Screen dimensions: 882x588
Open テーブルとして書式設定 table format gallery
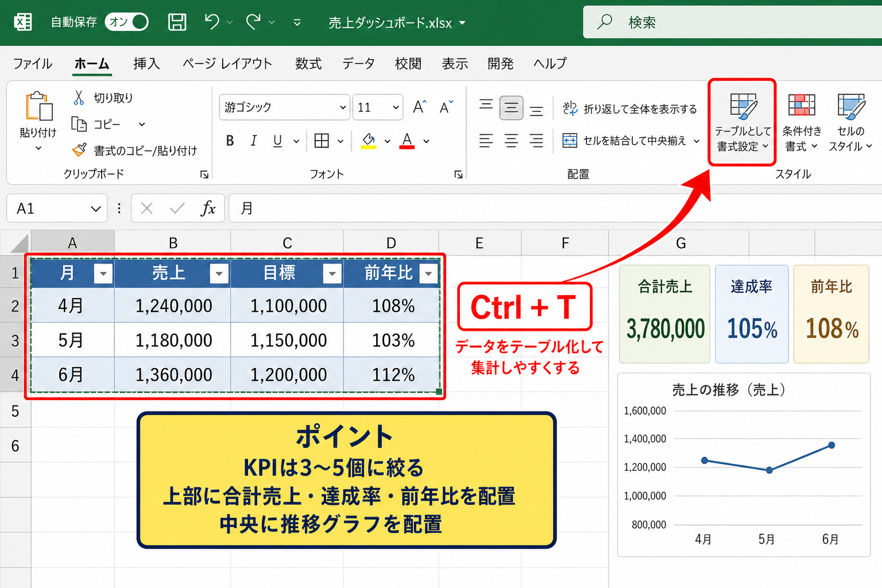point(742,122)
